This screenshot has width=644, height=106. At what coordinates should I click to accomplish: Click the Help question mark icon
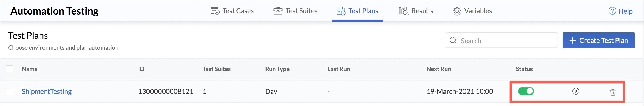pos(612,11)
